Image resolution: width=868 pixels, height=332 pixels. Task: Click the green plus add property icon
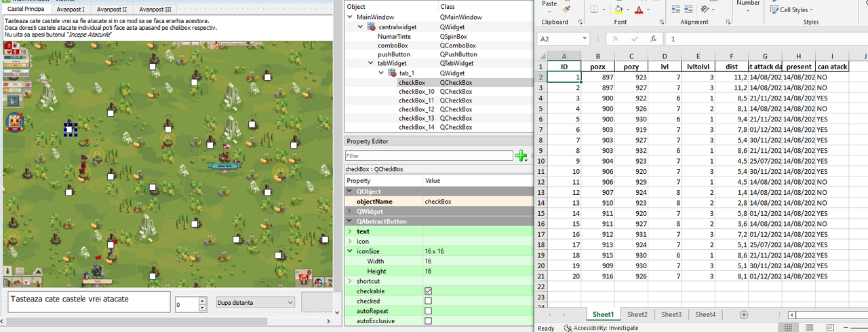521,155
